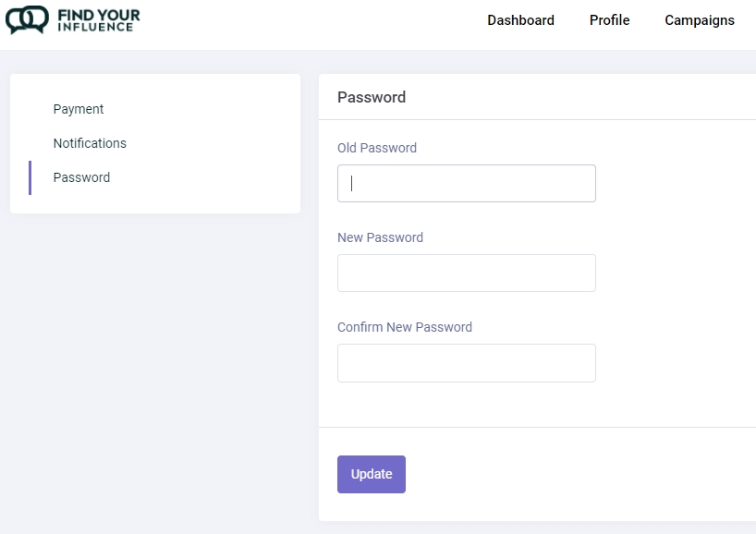Click inside the New Password field

466,273
